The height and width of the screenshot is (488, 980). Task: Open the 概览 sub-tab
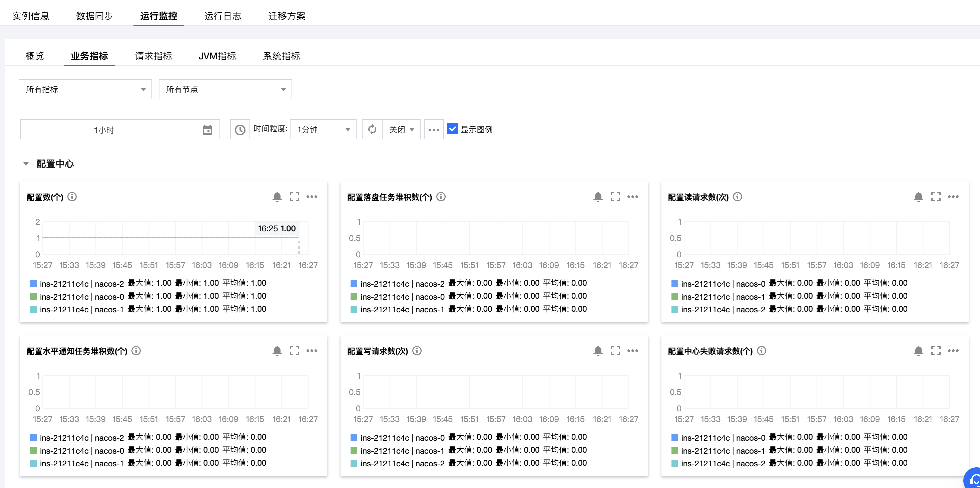coord(35,56)
